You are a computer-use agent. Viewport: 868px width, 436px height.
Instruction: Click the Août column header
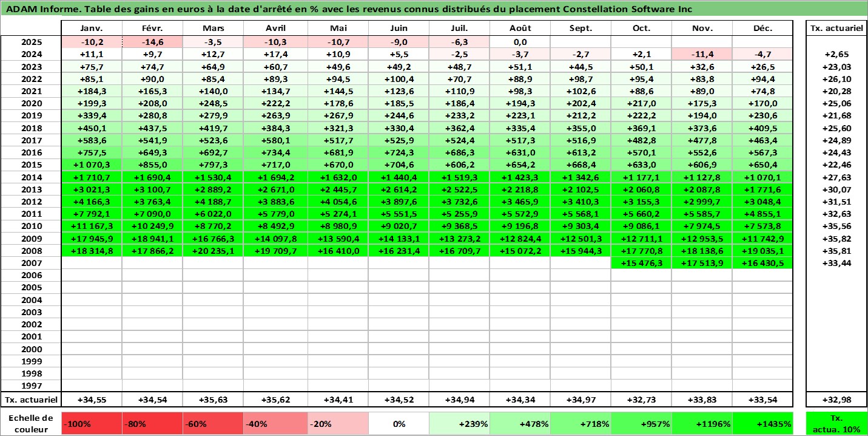pyautogui.click(x=520, y=29)
